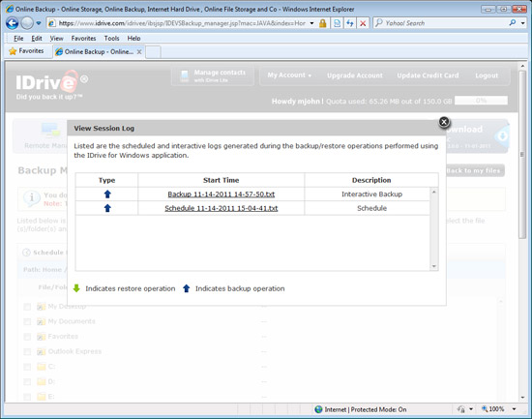
Task: Click Back to my files button
Action: pyautogui.click(x=475, y=170)
